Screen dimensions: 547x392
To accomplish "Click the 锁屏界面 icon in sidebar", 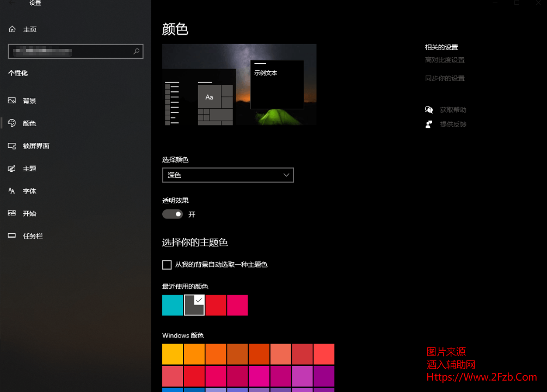I will [x=12, y=146].
